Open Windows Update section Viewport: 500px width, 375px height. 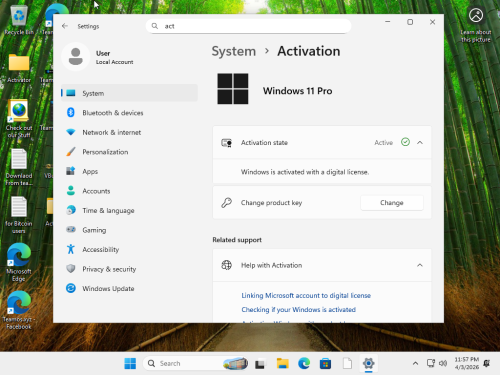(x=129, y=288)
